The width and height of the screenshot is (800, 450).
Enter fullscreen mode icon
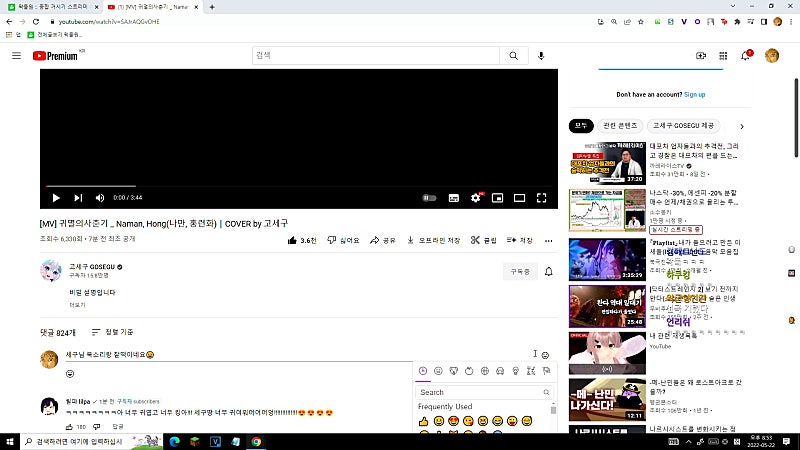pyautogui.click(x=541, y=198)
